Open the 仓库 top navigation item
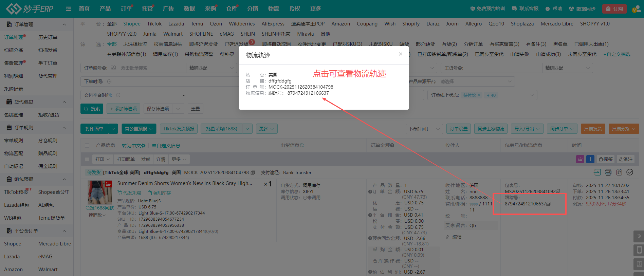The height and width of the screenshot is (276, 644). pos(232,9)
